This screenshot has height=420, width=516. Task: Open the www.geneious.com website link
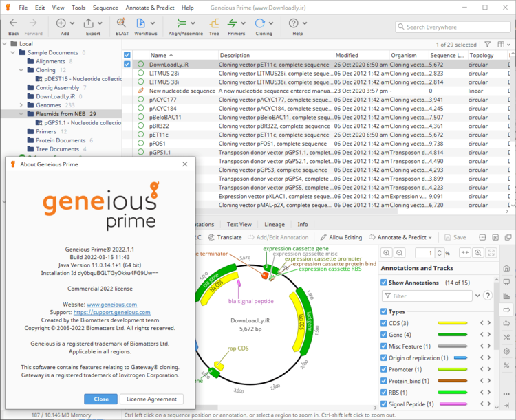tap(111, 304)
